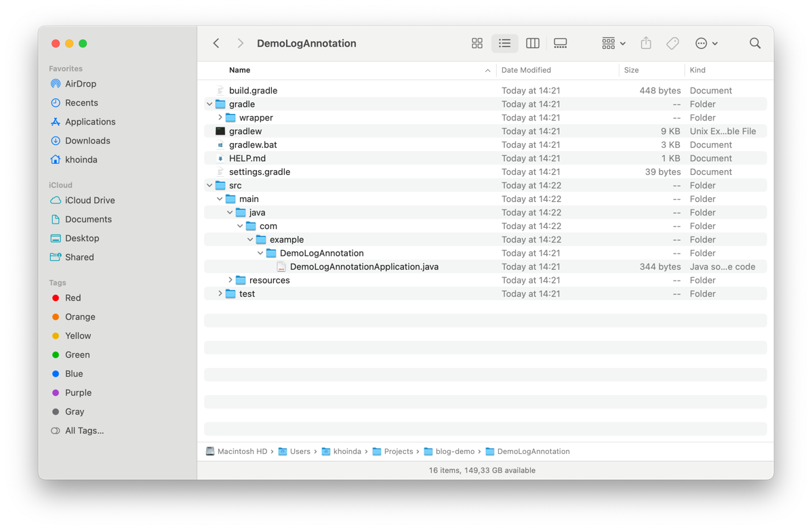The height and width of the screenshot is (530, 812).
Task: Collapse the src folder
Action: coord(209,186)
